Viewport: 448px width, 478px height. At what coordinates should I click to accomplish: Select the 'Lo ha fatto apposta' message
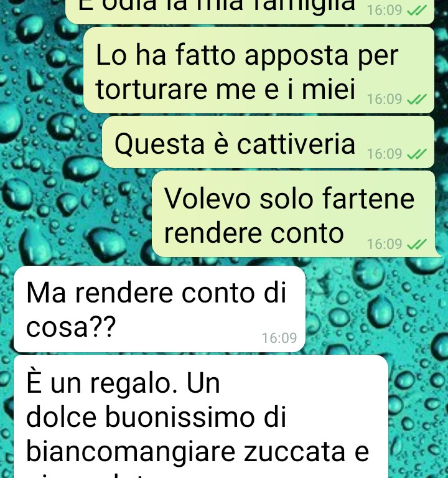[x=259, y=70]
